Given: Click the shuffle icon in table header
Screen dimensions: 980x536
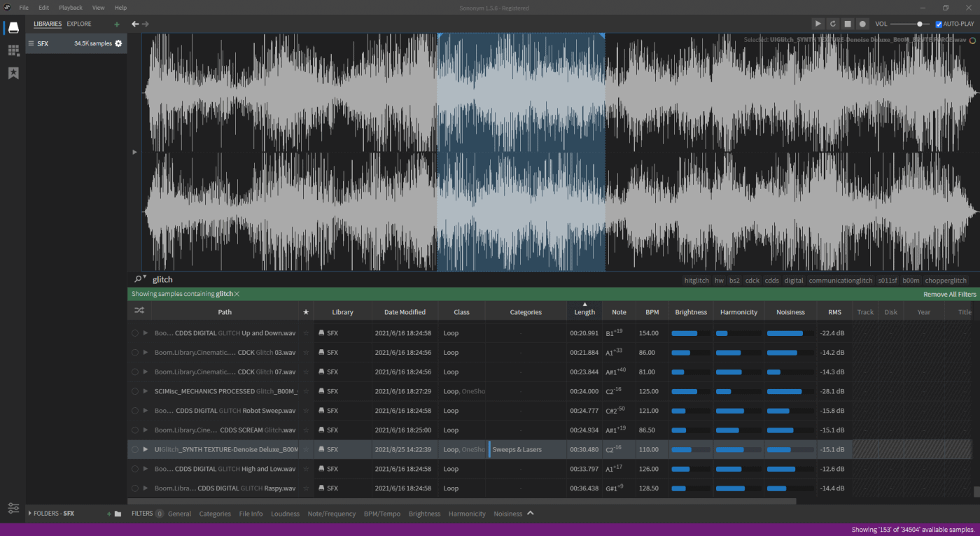Looking at the screenshot, I should [x=139, y=312].
